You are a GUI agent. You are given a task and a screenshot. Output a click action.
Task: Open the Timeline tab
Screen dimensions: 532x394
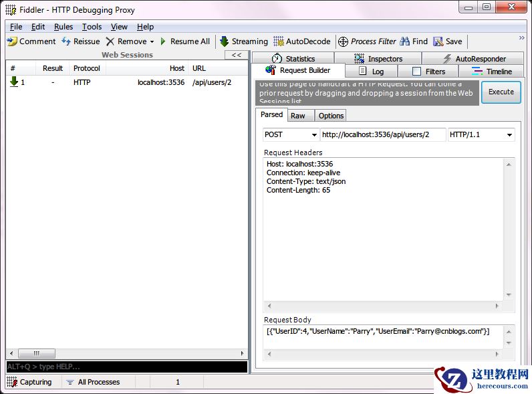coord(491,72)
